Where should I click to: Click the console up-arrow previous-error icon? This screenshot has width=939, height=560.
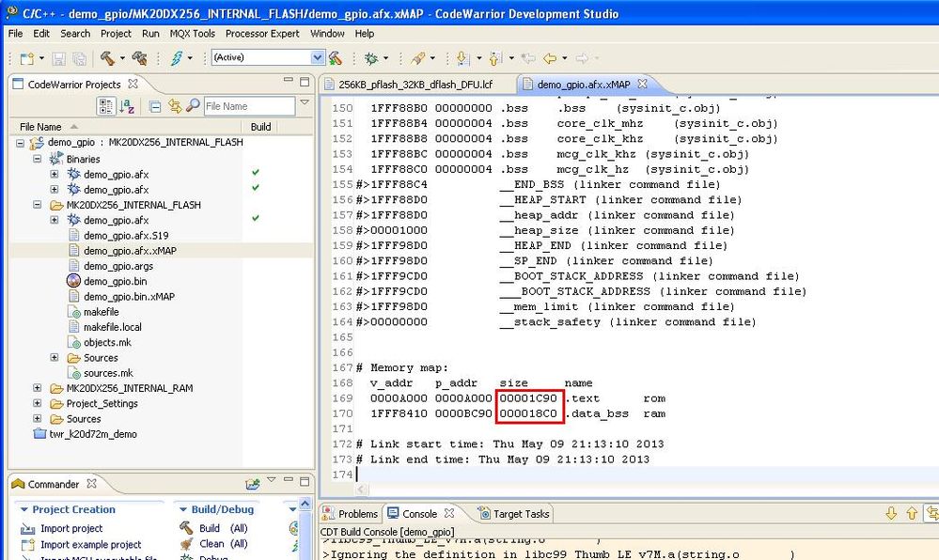pos(912,513)
